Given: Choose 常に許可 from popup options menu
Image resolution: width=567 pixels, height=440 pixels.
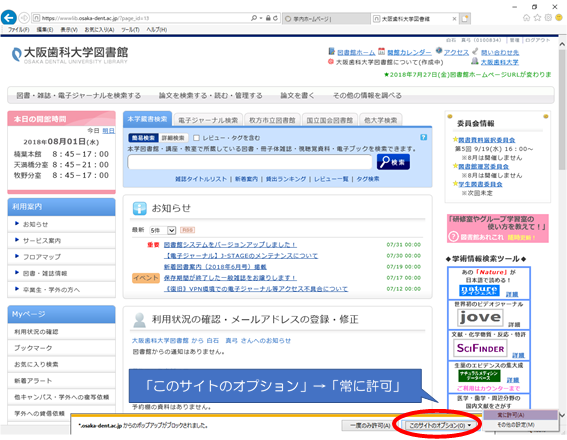Looking at the screenshot, I should point(520,415).
